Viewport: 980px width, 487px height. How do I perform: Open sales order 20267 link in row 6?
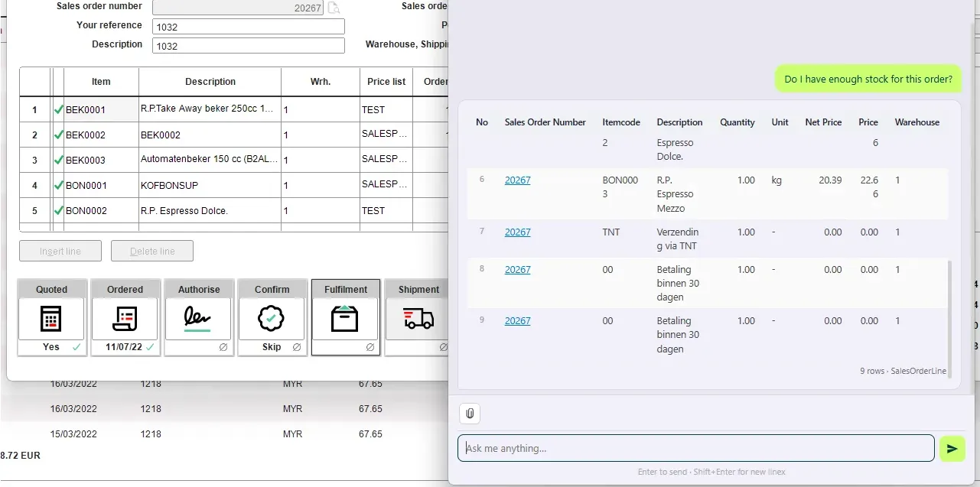pyautogui.click(x=517, y=180)
